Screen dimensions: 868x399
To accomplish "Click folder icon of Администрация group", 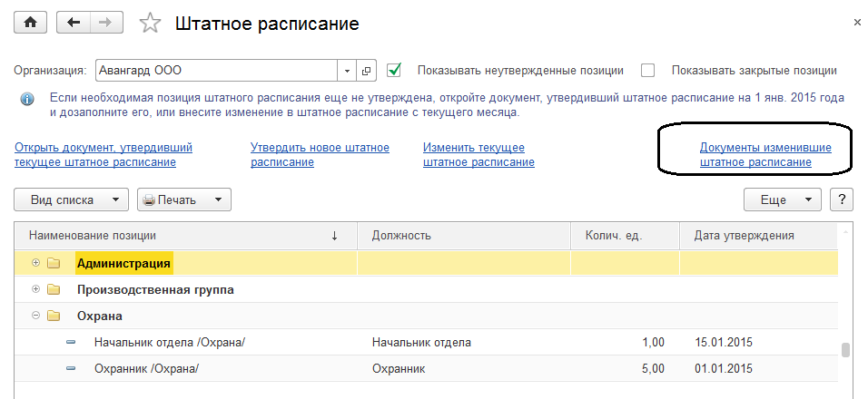I will [x=54, y=264].
